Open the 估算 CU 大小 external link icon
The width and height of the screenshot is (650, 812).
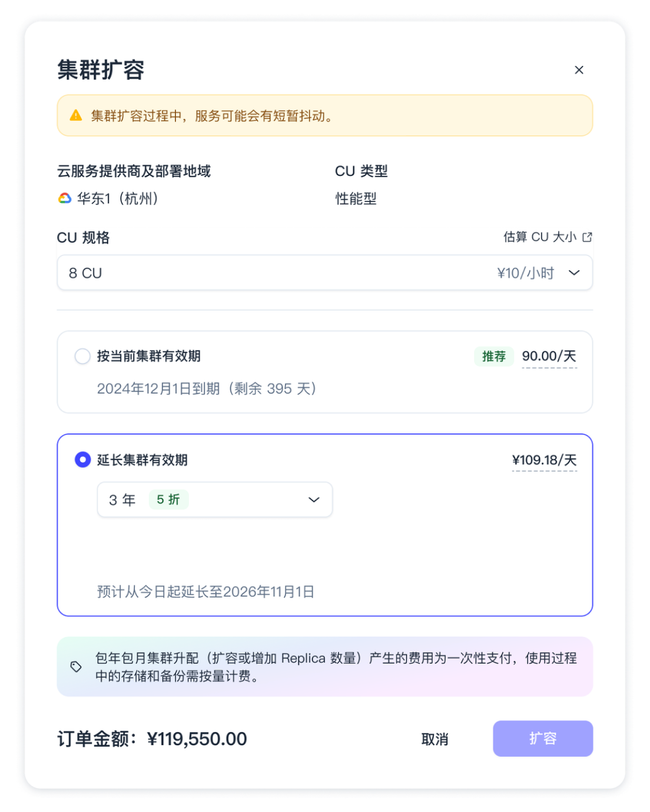pos(587,237)
